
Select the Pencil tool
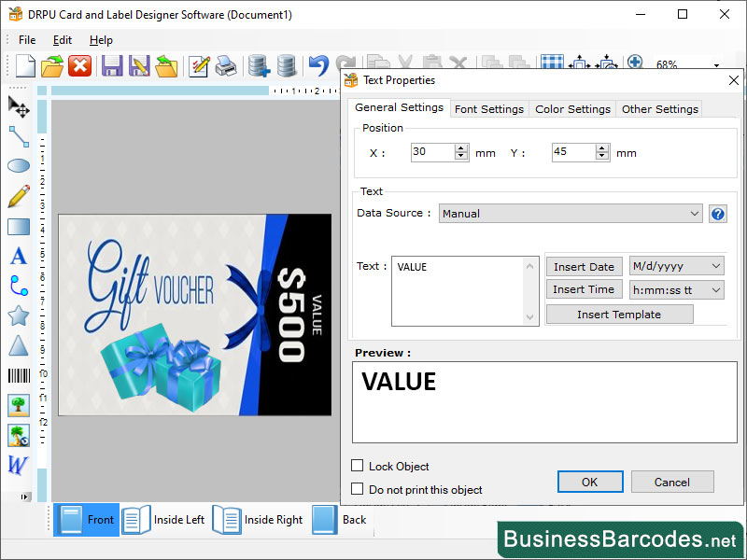tap(19, 196)
